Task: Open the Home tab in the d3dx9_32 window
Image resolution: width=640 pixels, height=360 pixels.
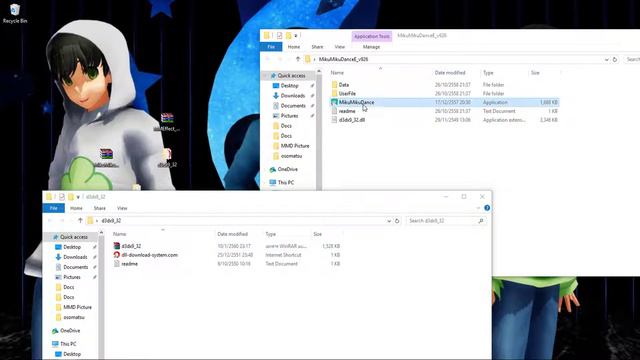Action: click(76, 208)
